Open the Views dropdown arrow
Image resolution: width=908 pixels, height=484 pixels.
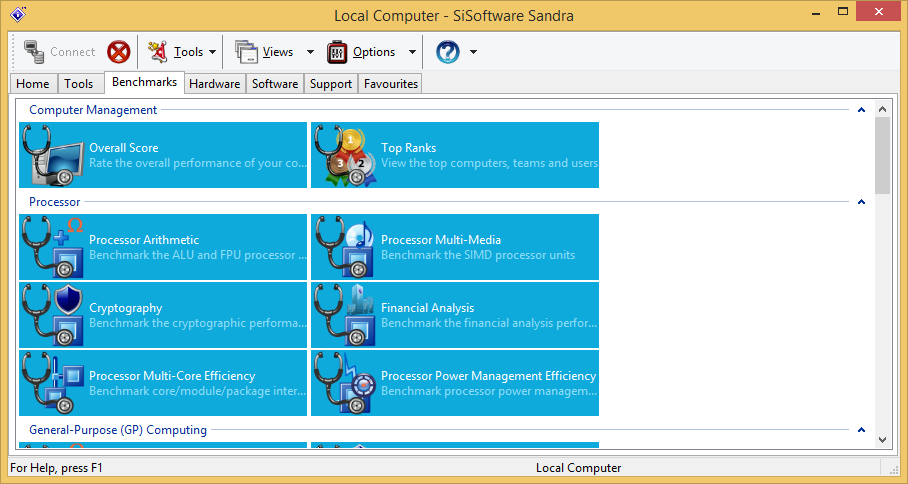pos(310,52)
